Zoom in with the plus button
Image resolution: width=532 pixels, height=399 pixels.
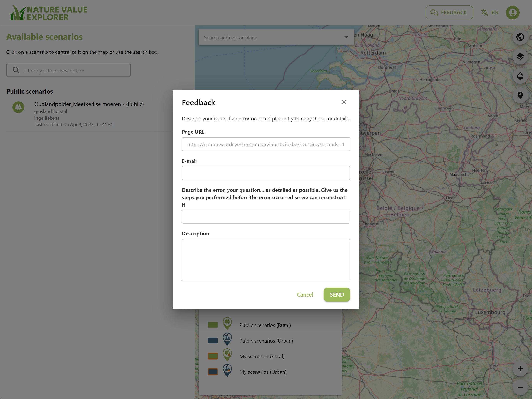tap(520, 368)
